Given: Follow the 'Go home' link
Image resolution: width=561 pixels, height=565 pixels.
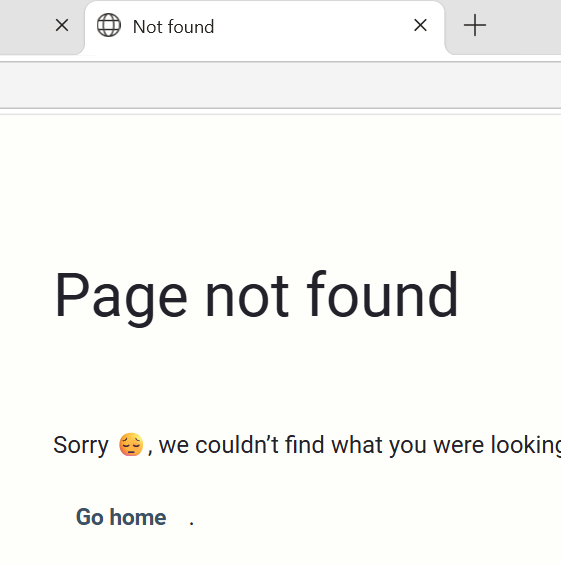Looking at the screenshot, I should (121, 517).
